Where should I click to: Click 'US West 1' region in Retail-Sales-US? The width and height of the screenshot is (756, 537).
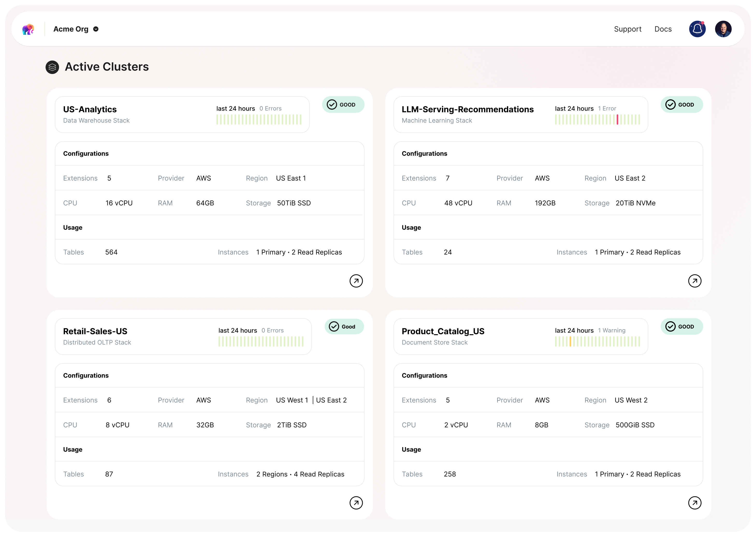[x=292, y=400]
